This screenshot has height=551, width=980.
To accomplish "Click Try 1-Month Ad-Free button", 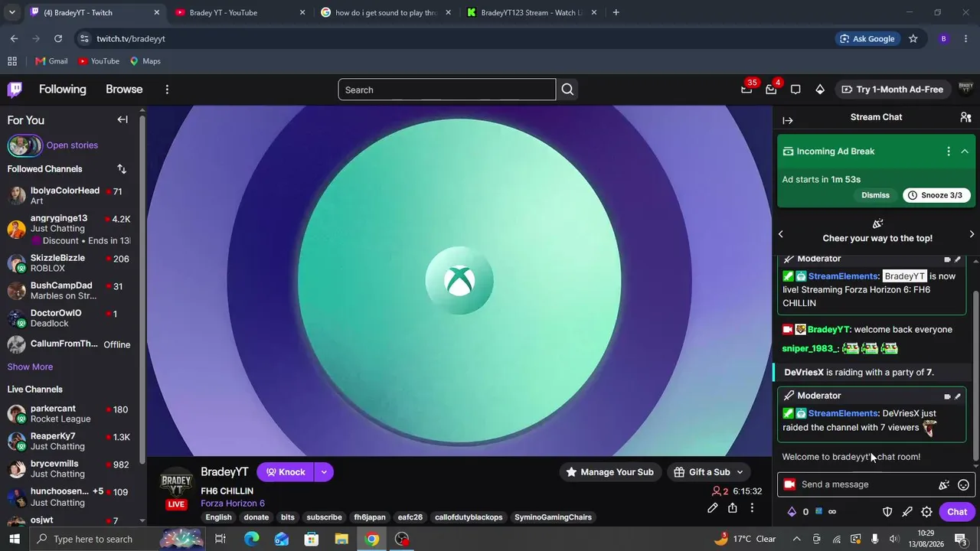I will pos(892,90).
